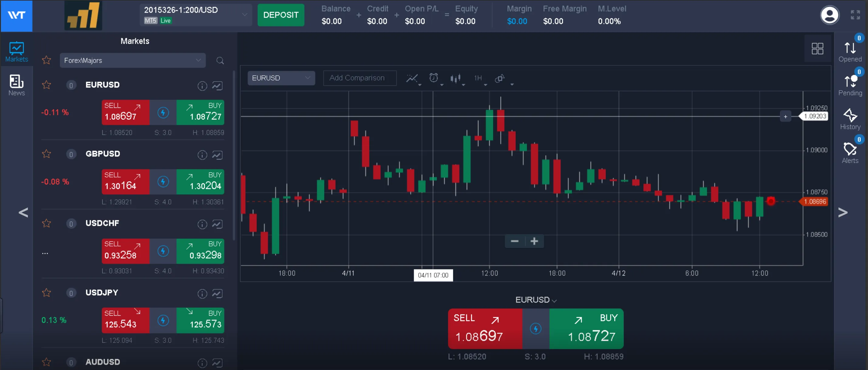The width and height of the screenshot is (868, 370).
Task: Toggle USDJPY one-click trading lightning
Action: (163, 320)
